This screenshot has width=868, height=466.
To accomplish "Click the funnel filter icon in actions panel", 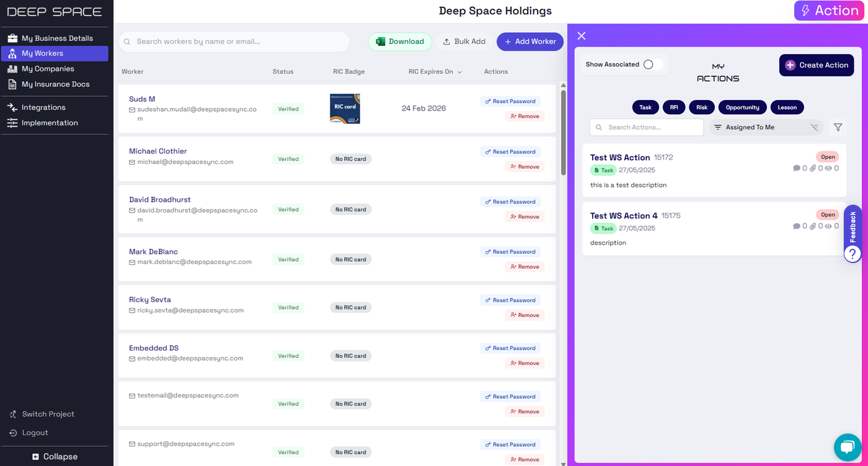I will point(838,127).
